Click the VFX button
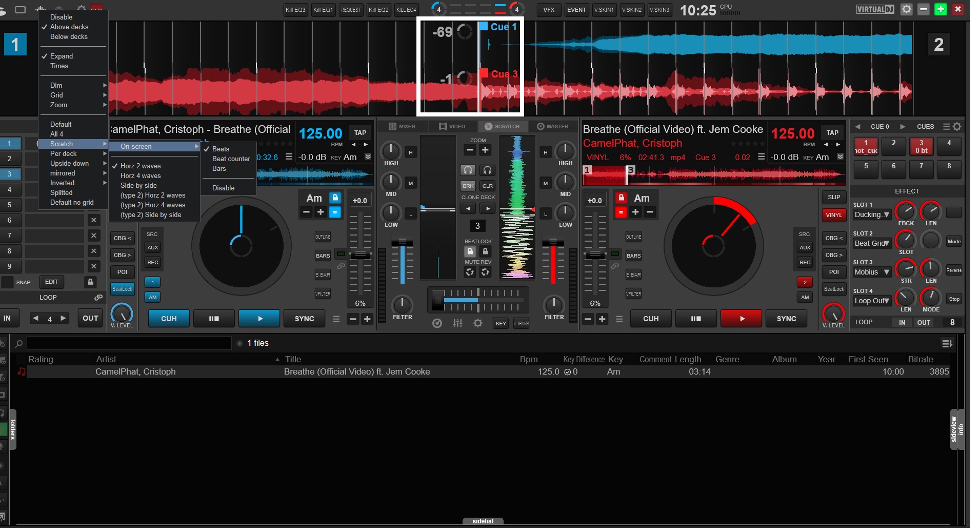 point(549,10)
